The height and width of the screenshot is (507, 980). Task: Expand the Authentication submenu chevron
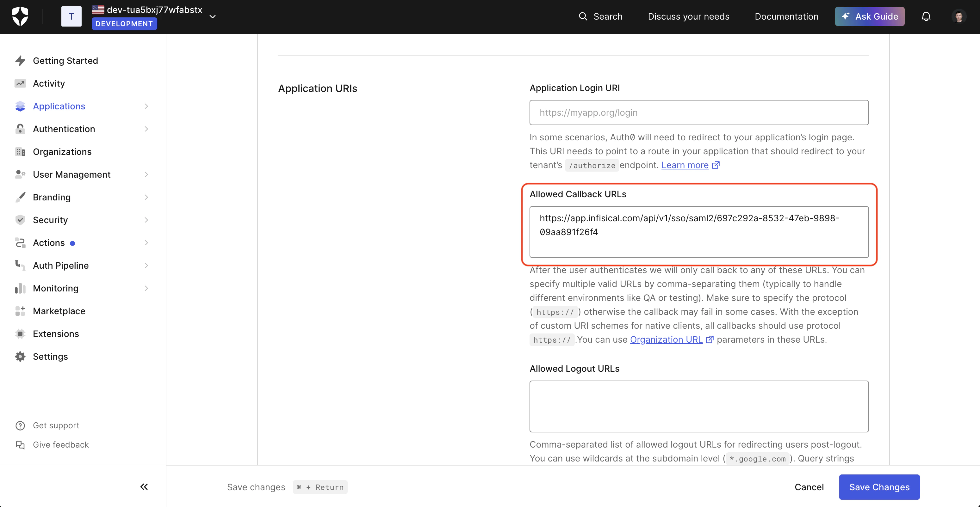(x=146, y=129)
